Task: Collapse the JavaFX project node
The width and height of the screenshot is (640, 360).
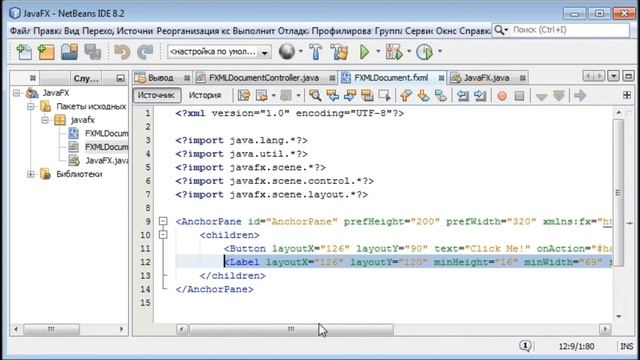Action: 16,93
